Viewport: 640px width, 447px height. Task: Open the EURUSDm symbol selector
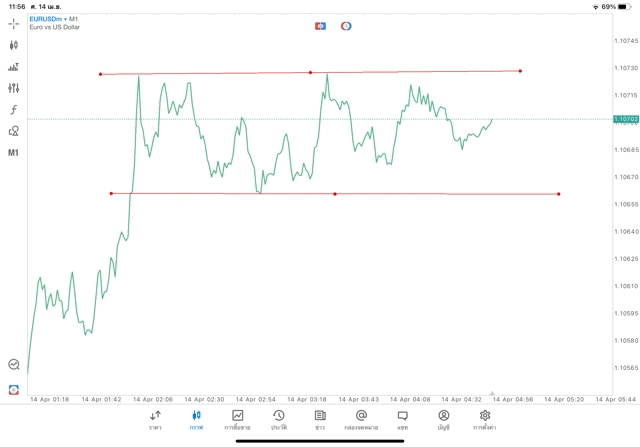tap(45, 18)
